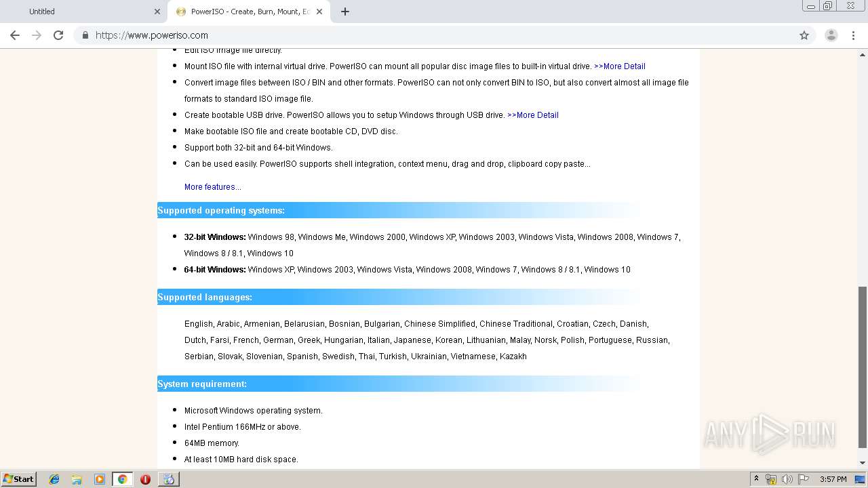
Task: Switch to the Untitled tab
Action: tap(83, 12)
